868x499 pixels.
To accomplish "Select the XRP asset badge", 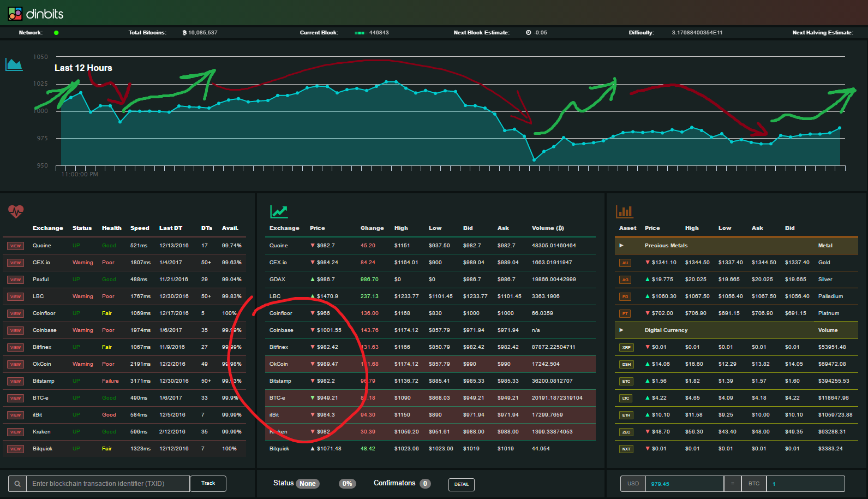I will (626, 347).
